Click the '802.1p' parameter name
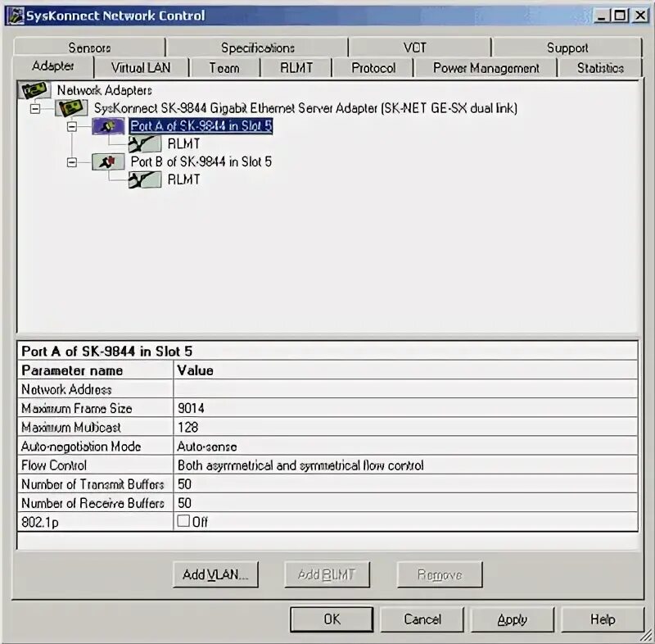This screenshot has height=644, width=655. (39, 523)
